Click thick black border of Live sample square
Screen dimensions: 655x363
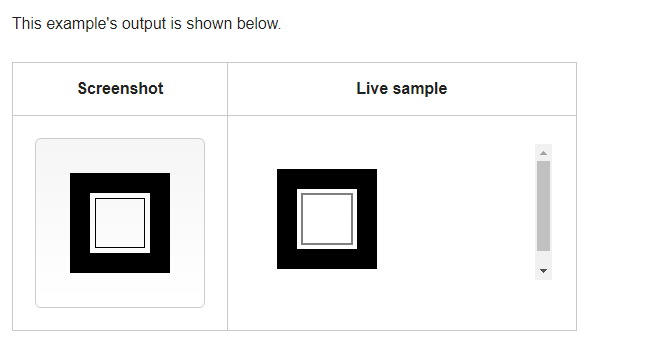coord(287,219)
